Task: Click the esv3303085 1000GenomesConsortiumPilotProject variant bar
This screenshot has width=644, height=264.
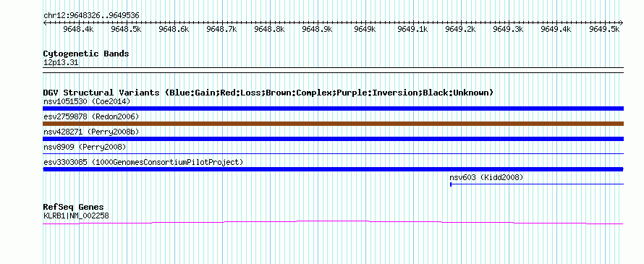Action: click(333, 169)
